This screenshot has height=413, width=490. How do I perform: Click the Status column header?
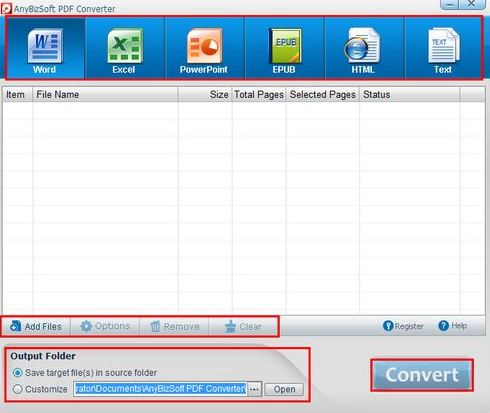pyautogui.click(x=410, y=95)
